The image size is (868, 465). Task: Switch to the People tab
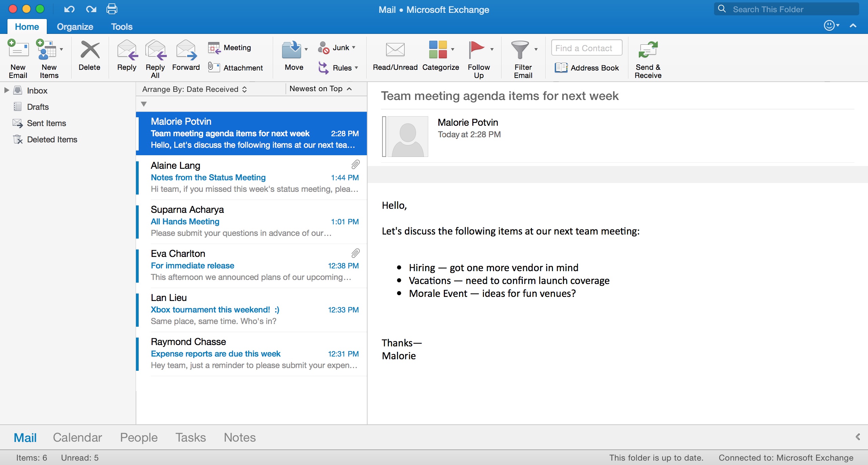coord(139,437)
